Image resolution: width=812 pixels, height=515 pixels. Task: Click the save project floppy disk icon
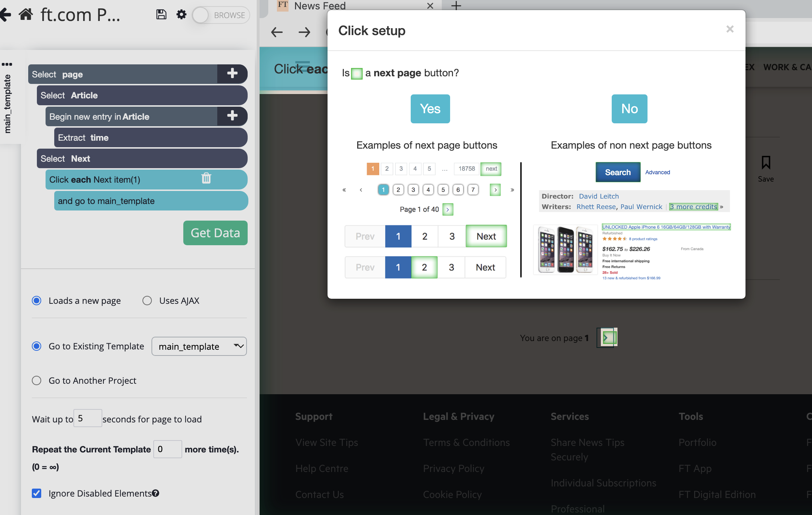click(161, 15)
